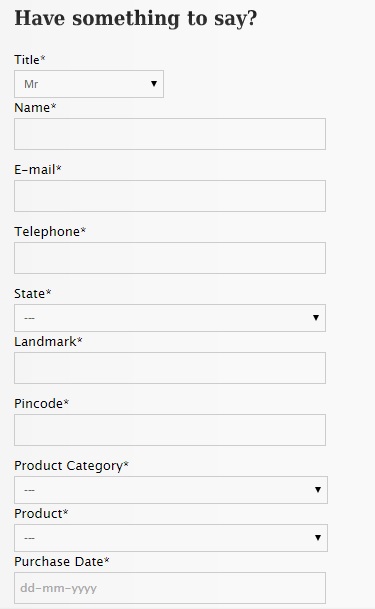Expand the Product dropdown
The width and height of the screenshot is (375, 609).
coord(171,538)
